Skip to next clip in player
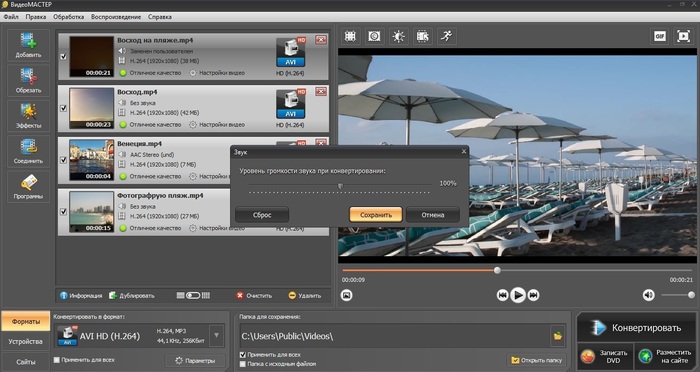Screen dimensions: 700x372 click(x=533, y=295)
